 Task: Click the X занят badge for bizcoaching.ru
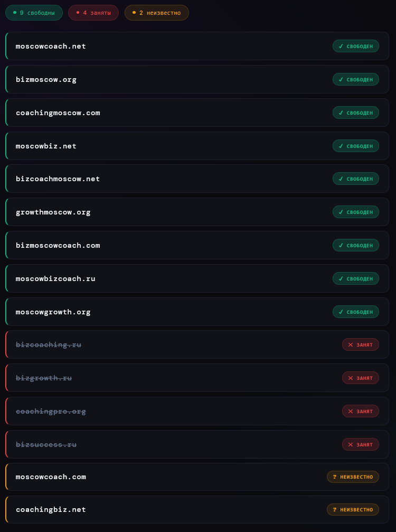coord(360,344)
